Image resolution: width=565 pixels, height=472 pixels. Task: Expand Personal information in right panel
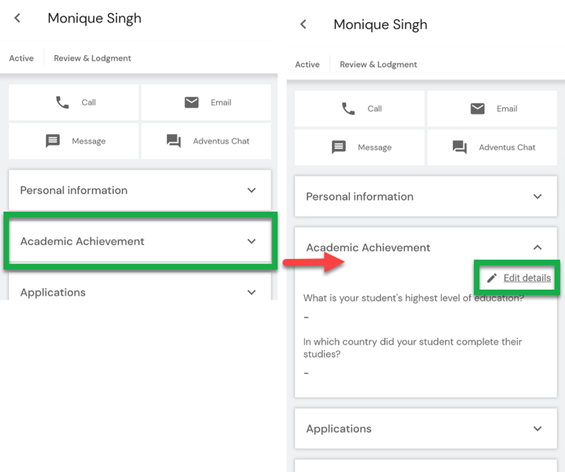pyautogui.click(x=426, y=196)
